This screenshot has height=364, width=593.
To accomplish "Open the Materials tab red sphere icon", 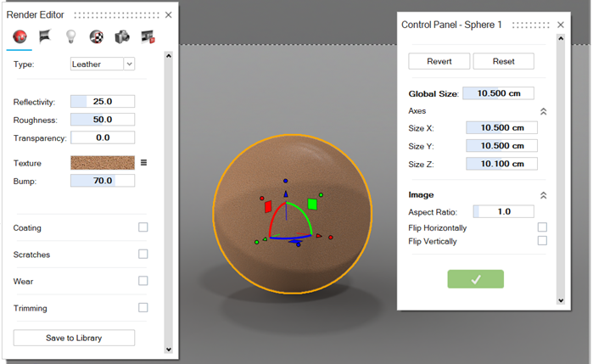I will 20,36.
